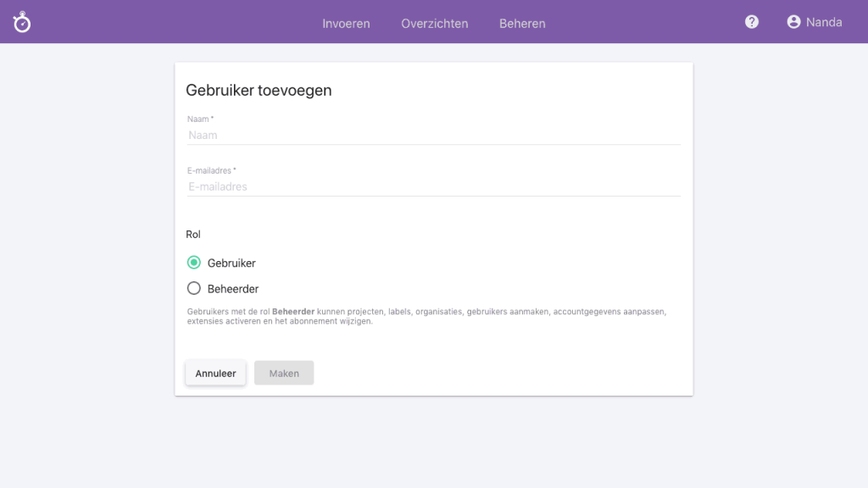
Task: Open the Overzichten menu
Action: [434, 24]
